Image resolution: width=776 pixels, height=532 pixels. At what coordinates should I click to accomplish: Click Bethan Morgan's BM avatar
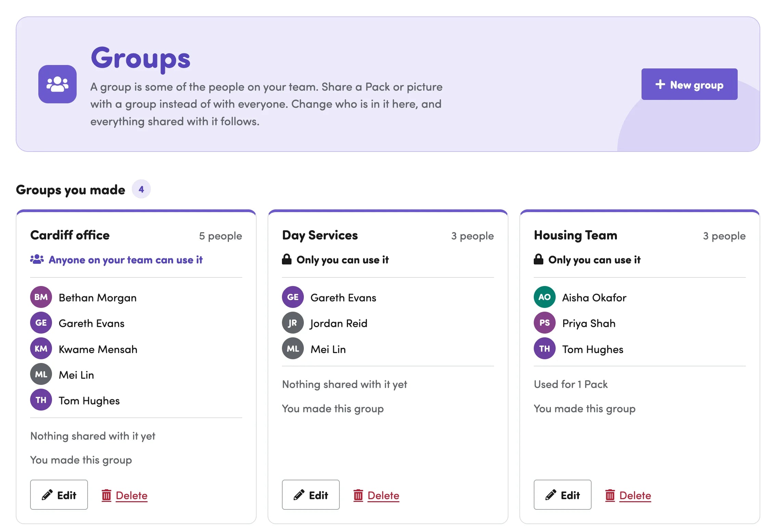click(x=41, y=297)
